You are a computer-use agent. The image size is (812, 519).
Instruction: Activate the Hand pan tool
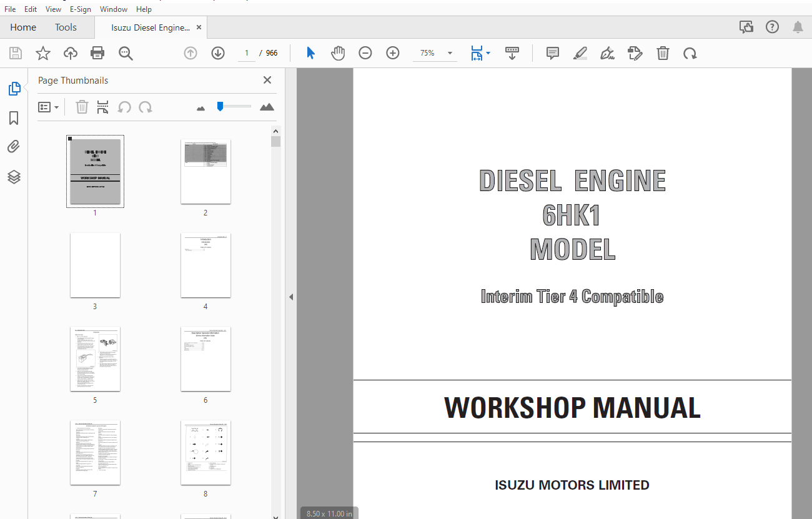click(x=338, y=53)
